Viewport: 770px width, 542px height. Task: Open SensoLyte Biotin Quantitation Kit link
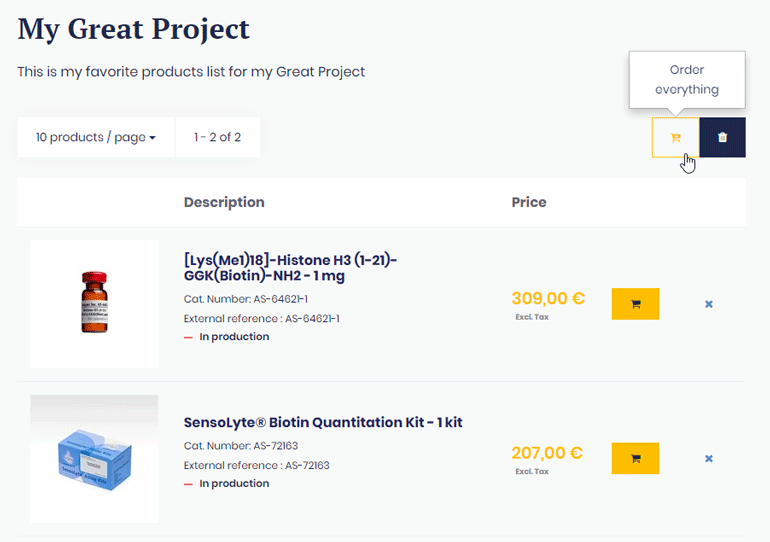tap(323, 422)
